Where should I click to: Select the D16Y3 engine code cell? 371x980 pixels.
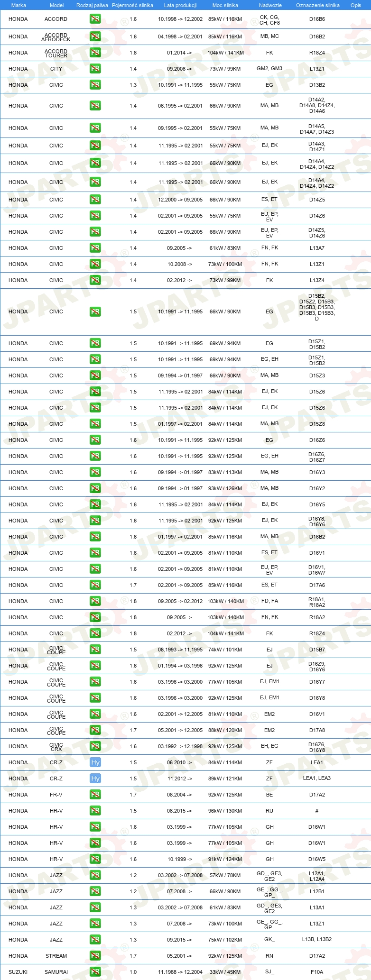[x=317, y=472]
